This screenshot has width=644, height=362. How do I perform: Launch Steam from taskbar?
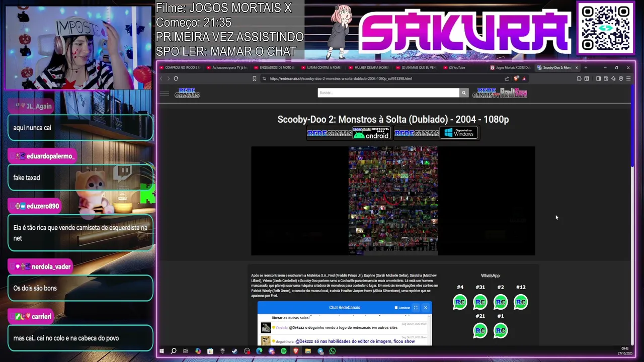(234, 351)
